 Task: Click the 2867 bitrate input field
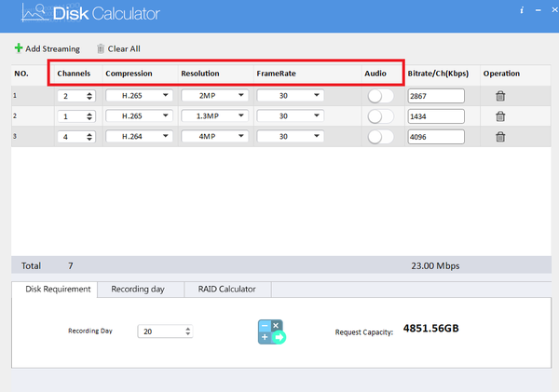point(435,95)
